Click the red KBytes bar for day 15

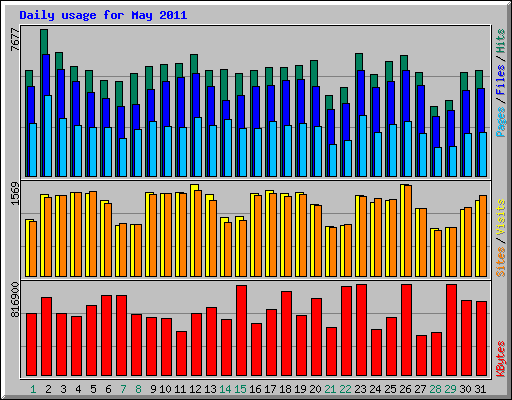point(241,330)
